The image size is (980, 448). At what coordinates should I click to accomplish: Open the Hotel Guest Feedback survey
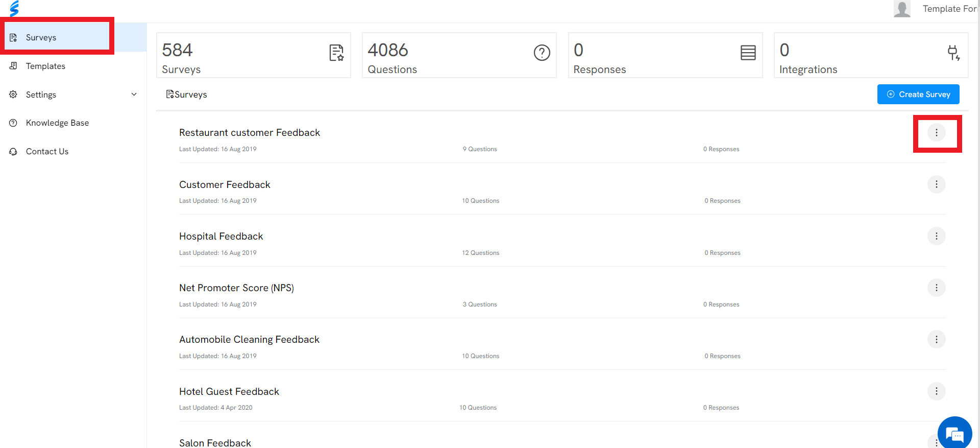(229, 391)
